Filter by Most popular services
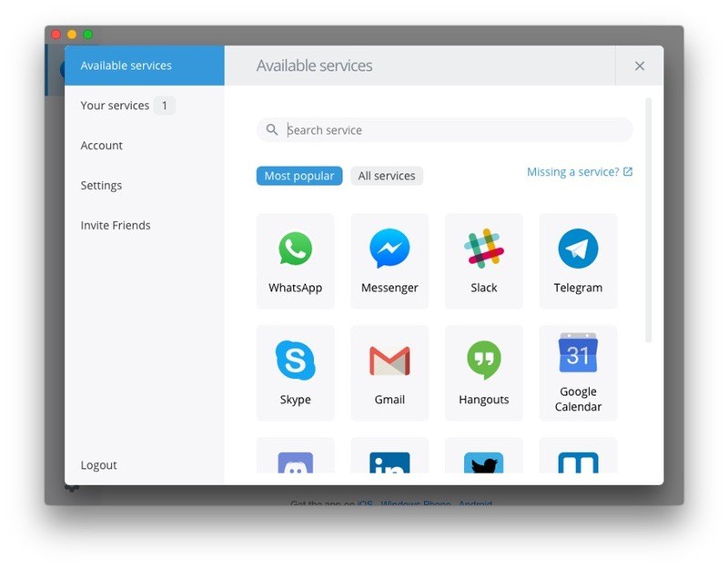The width and height of the screenshot is (728, 569). (299, 176)
